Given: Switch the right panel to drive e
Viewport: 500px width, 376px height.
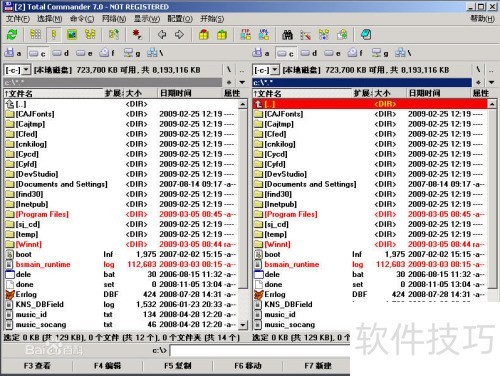Looking at the screenshot, I should click(x=332, y=53).
